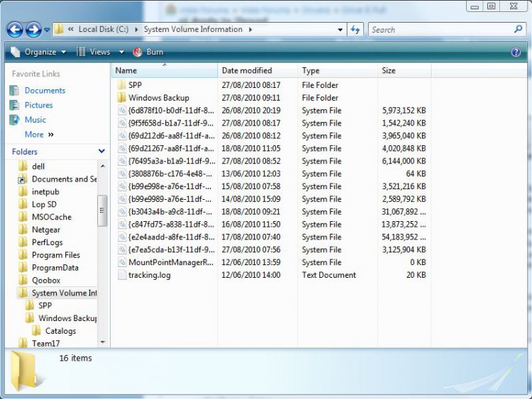Select file {69d21267-aa8f-11df-a...
The image size is (532, 399).
click(x=171, y=149)
